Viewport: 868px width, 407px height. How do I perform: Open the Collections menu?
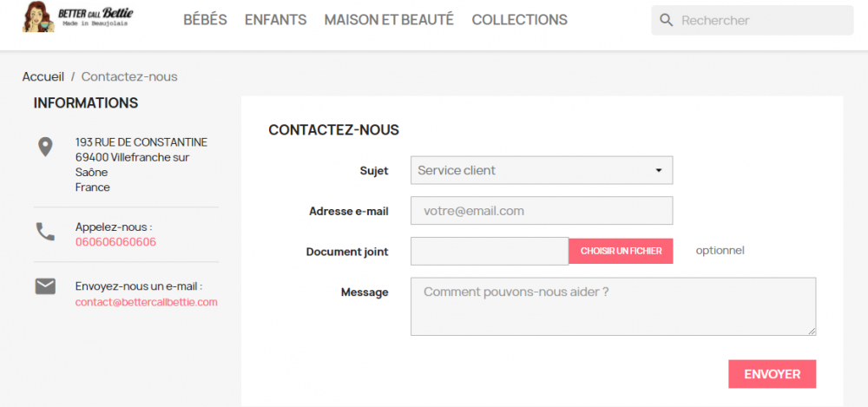[x=519, y=20]
